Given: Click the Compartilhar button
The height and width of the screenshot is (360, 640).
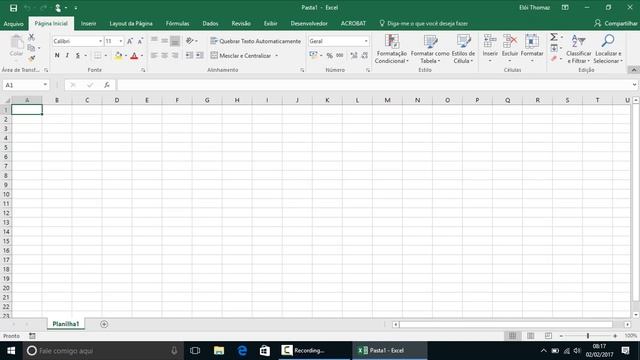Looking at the screenshot, I should pyautogui.click(x=616, y=24).
